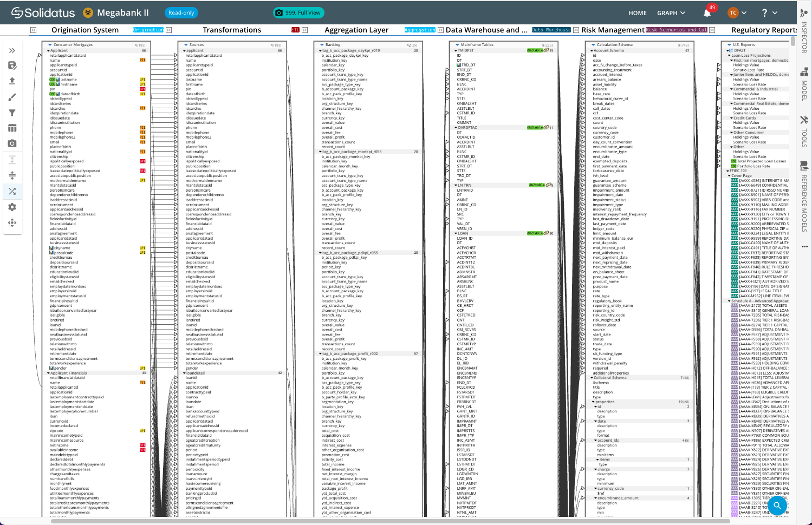Click the three-dots more icon on right sidebar

[x=804, y=246]
